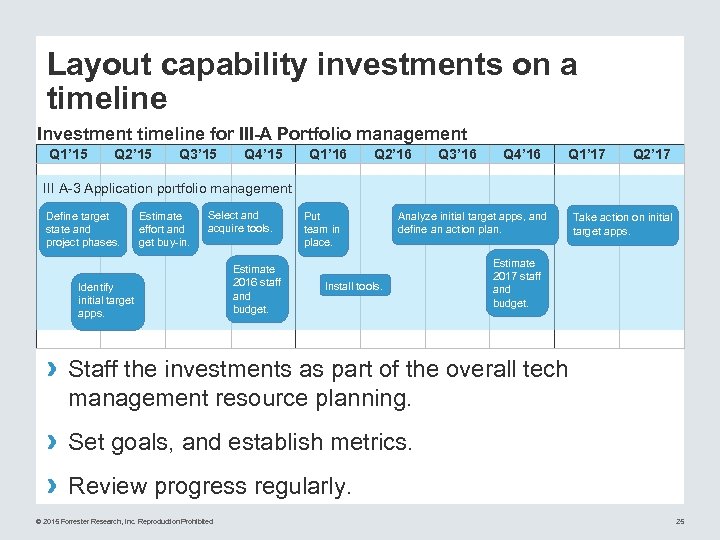
Task: Click the Q2'16 quarter label
Action: point(393,154)
